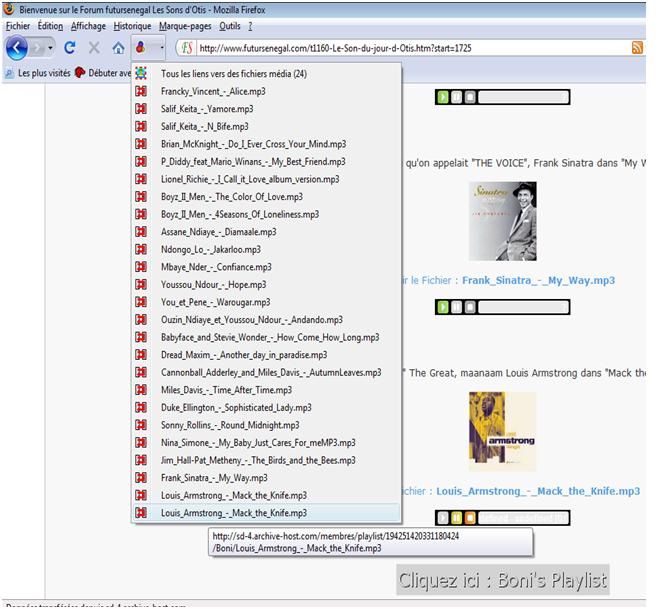Click the RSS feed icon in the address bar
Image resolution: width=669 pixels, height=609 pixels.
637,48
